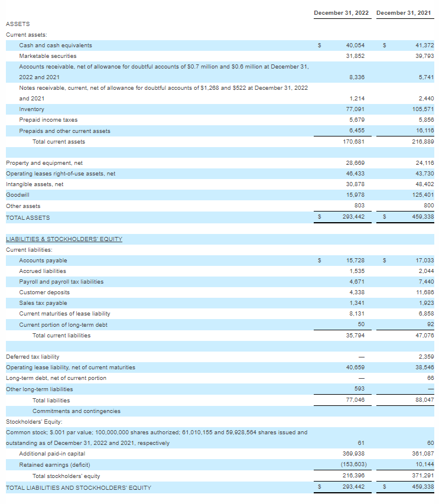The image size is (439, 504).
Task: Click the Goodwill 2022 value 15,978
Action: tap(355, 195)
